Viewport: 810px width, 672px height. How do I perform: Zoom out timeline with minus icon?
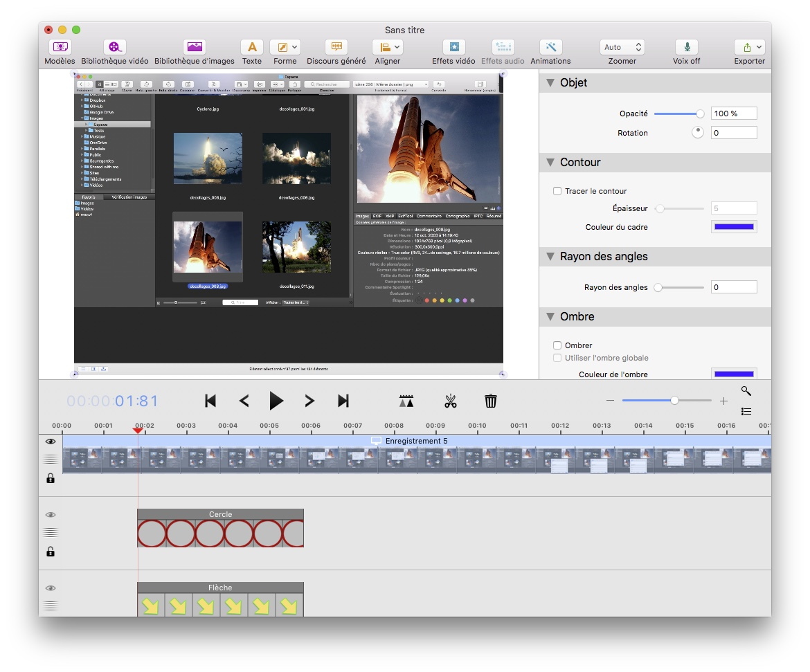click(610, 401)
